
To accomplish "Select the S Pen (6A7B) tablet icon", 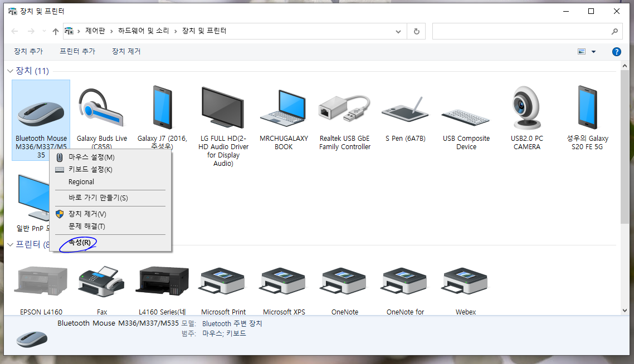I will pos(405,109).
